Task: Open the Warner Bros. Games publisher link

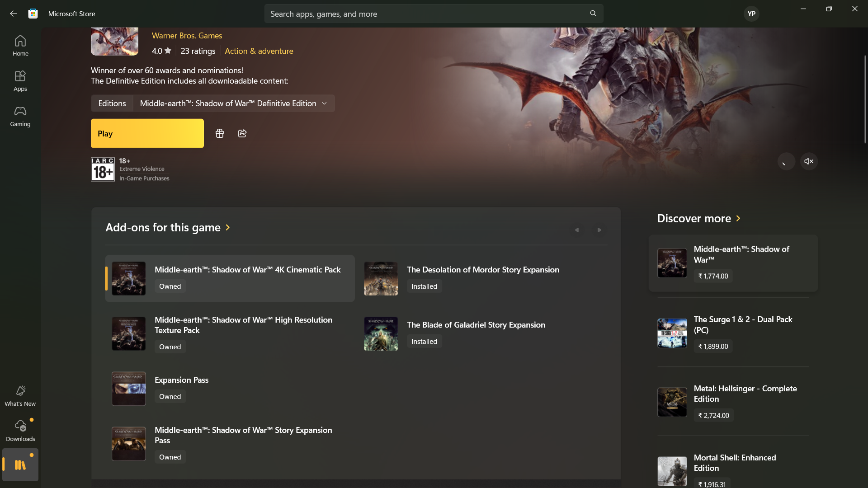Action: click(187, 35)
